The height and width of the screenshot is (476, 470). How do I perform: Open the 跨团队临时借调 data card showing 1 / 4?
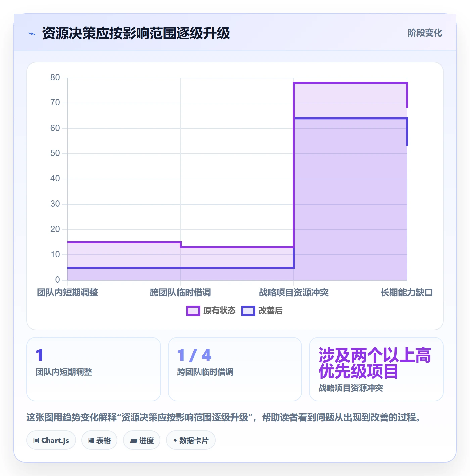(235, 369)
